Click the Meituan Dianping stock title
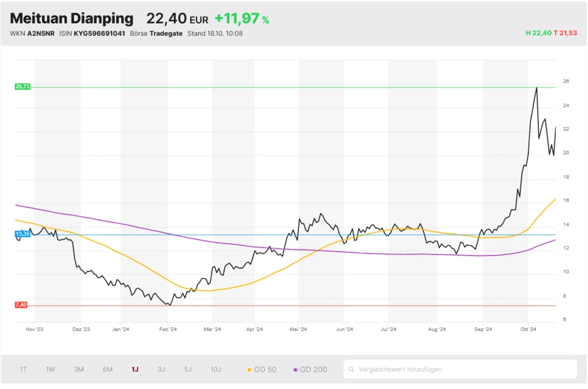588x389 pixels. (x=72, y=18)
